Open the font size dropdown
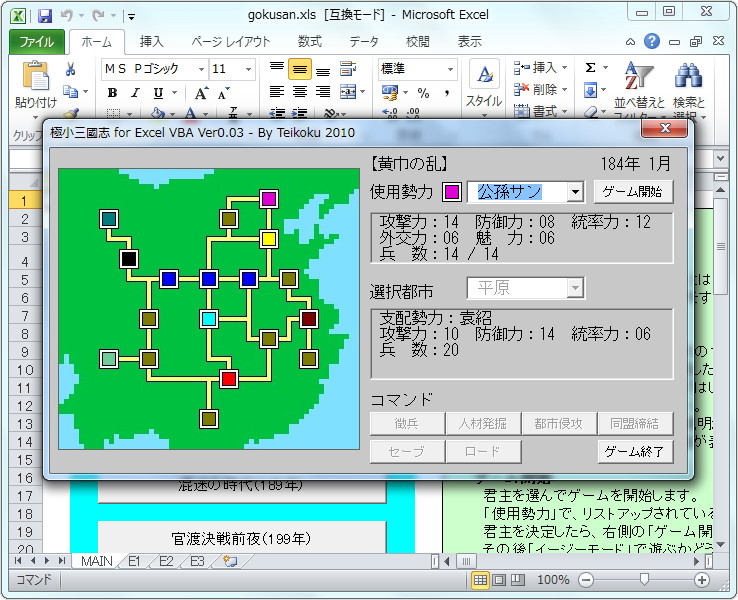 click(248, 69)
